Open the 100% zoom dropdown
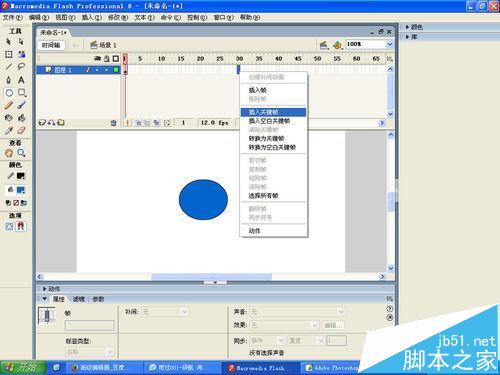The image size is (500, 375). point(390,44)
